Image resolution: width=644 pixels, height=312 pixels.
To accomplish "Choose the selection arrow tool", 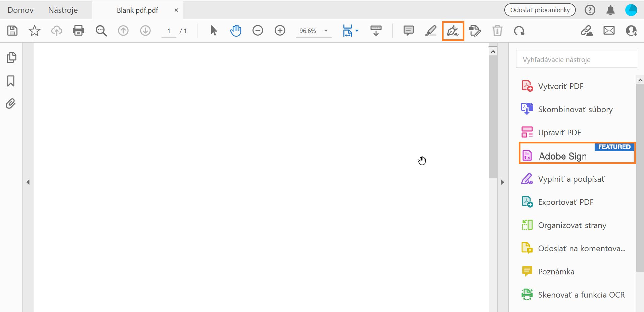I will 214,31.
